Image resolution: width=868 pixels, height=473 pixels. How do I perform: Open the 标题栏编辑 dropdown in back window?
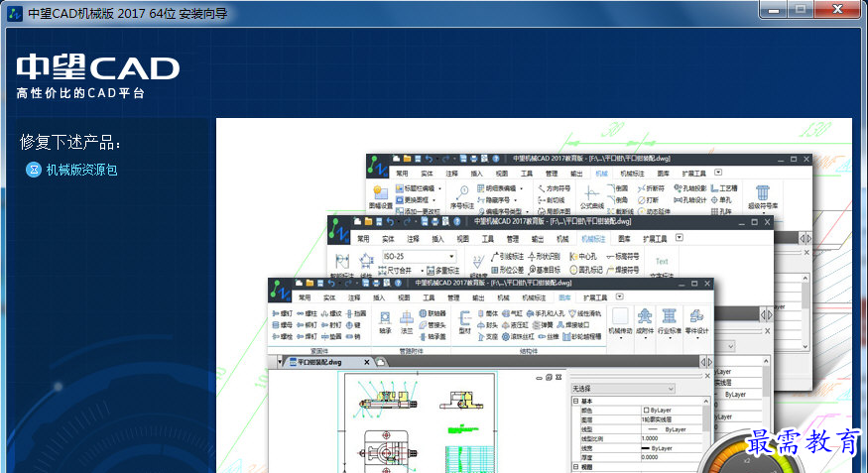[440, 188]
